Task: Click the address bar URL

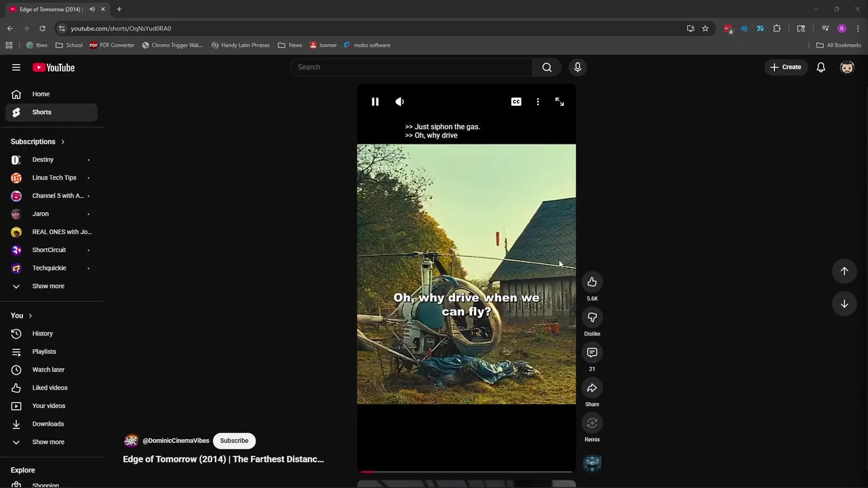Action: tap(121, 28)
